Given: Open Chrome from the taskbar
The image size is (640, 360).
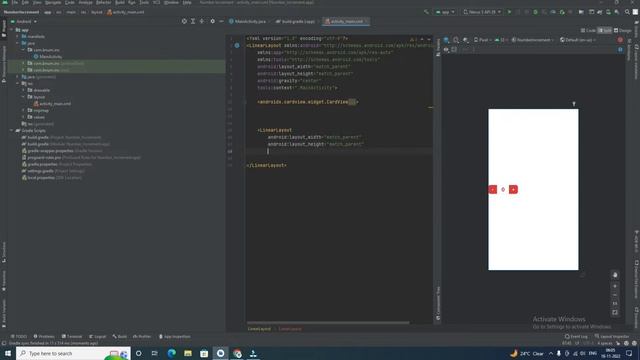Looking at the screenshot, I should coord(237,353).
